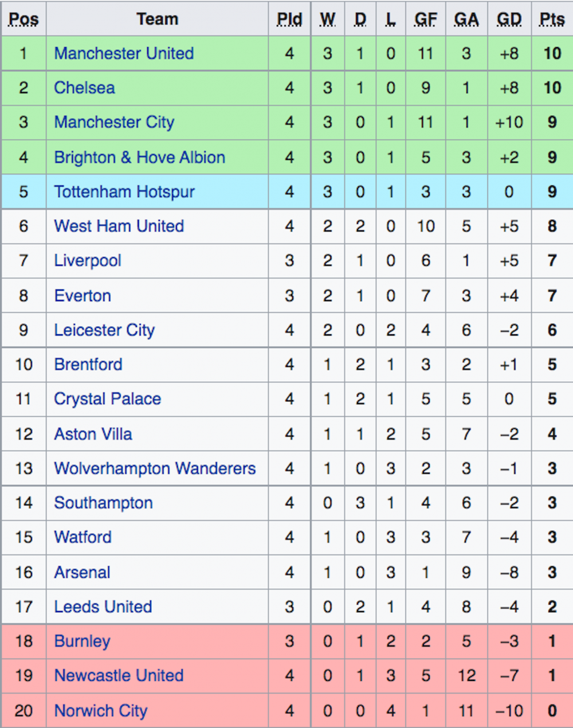Screen dimensions: 573x728
Task: Open the Aston Villa link
Action: pos(93,434)
